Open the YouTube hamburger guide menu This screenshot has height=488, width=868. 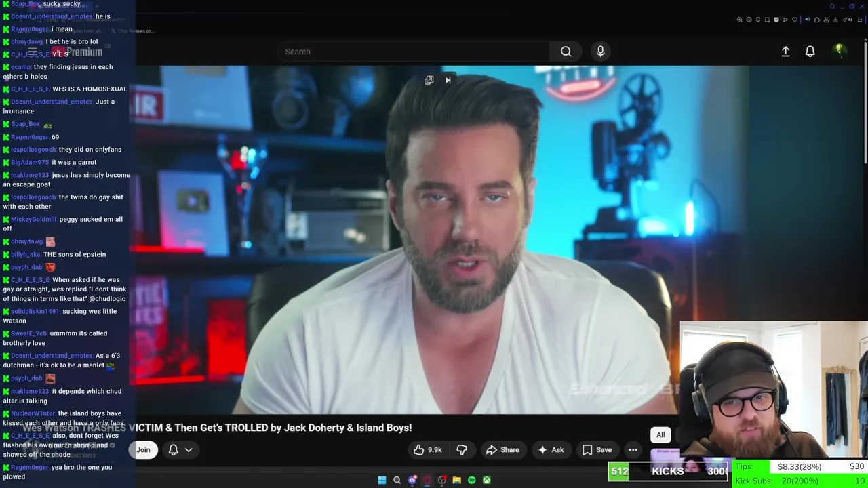[32, 52]
